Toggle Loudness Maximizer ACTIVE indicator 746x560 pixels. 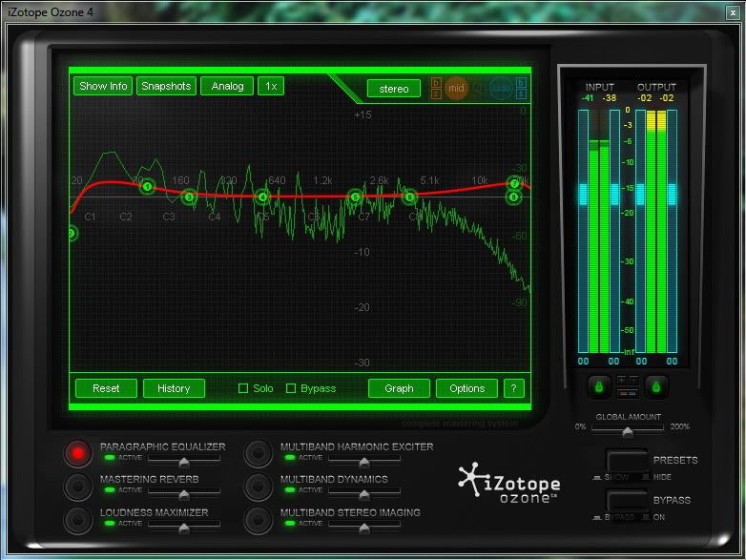click(110, 524)
